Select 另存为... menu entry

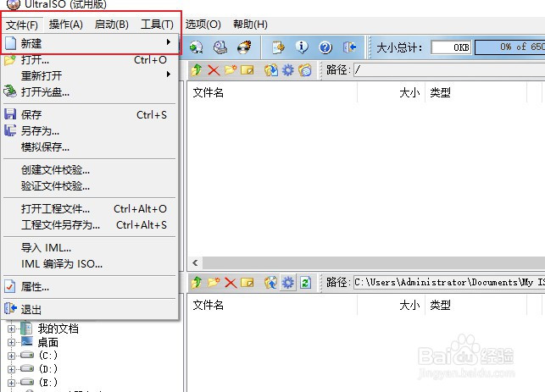pos(90,131)
